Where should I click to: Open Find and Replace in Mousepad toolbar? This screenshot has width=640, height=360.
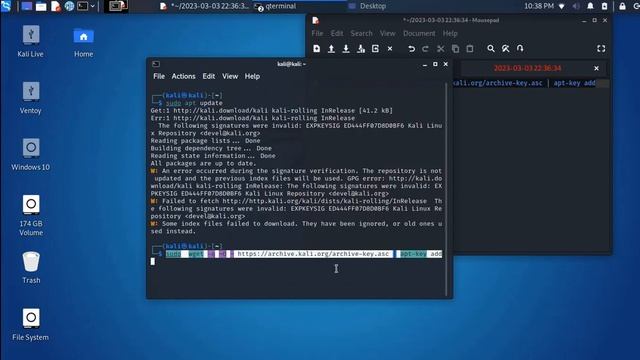pyautogui.click(x=506, y=49)
